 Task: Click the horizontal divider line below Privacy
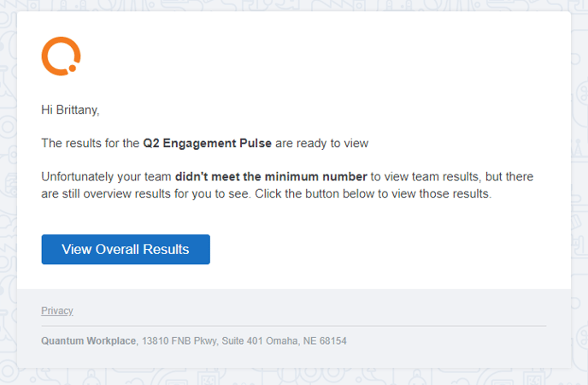(294, 326)
